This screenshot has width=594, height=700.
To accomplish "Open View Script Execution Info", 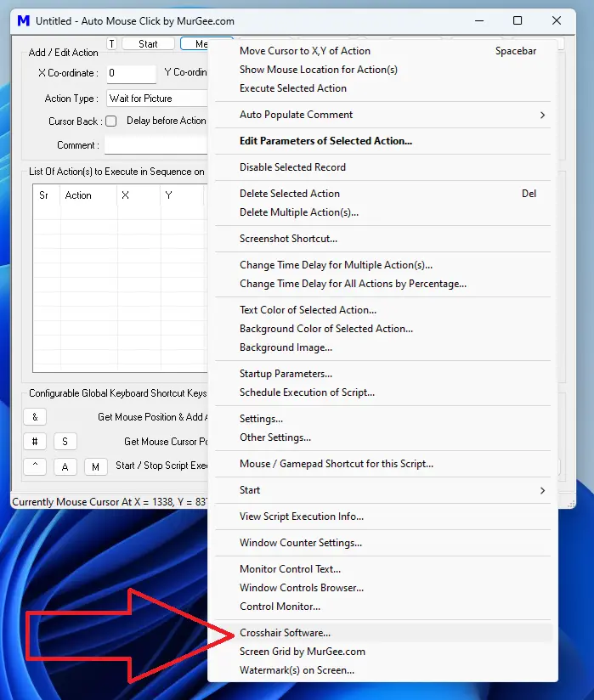I will pos(383,517).
